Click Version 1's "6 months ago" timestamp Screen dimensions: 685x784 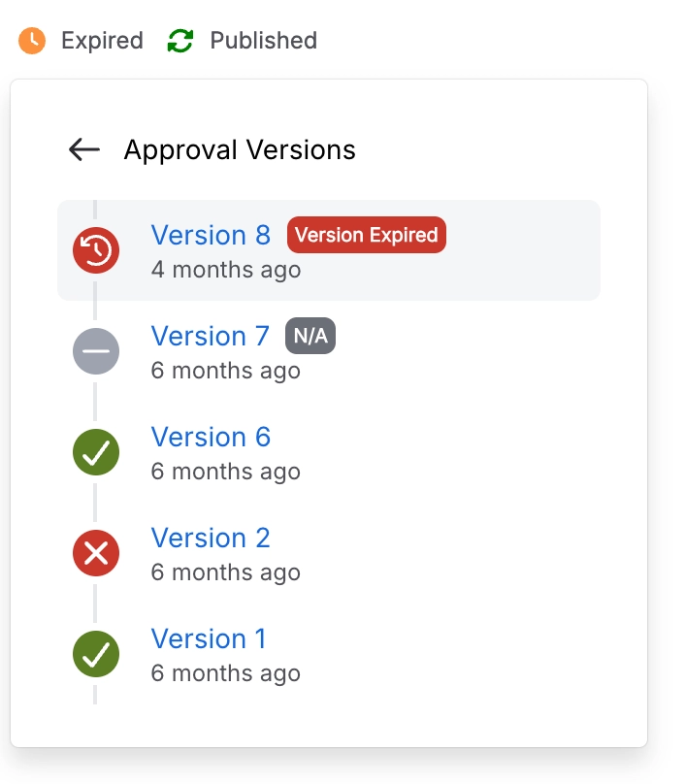(x=225, y=673)
